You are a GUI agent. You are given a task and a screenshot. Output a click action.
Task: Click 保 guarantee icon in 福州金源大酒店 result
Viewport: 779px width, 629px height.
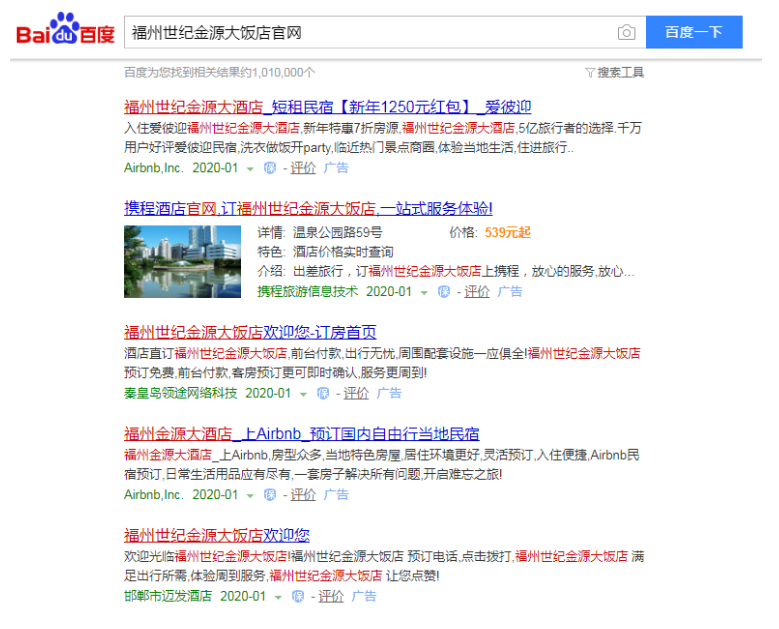click(x=270, y=495)
